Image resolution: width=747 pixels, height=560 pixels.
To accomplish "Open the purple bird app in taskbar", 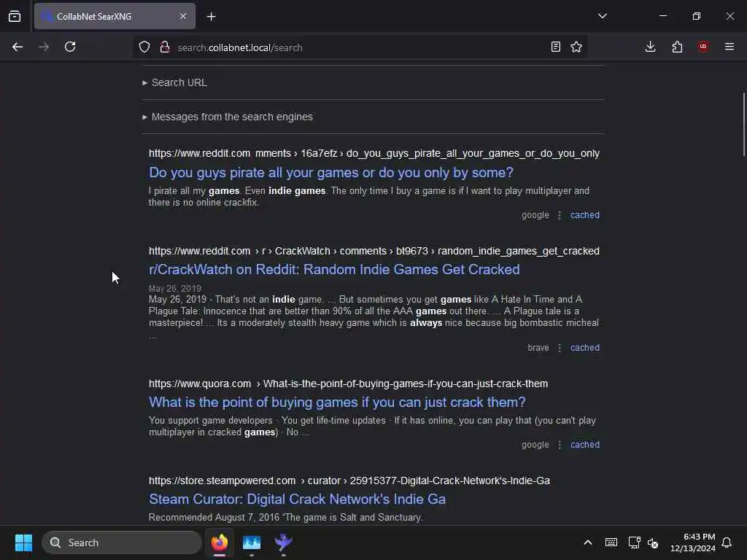I will [284, 542].
